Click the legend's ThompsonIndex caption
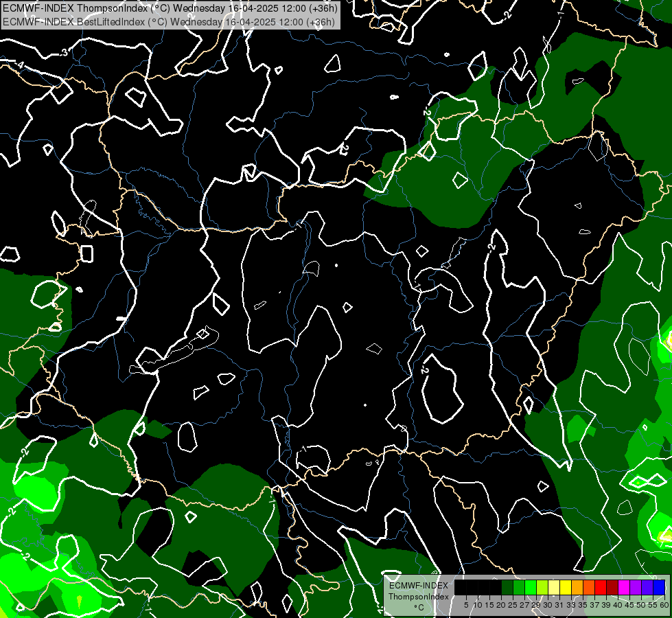Viewport: 672px width, 618px height. (x=419, y=597)
